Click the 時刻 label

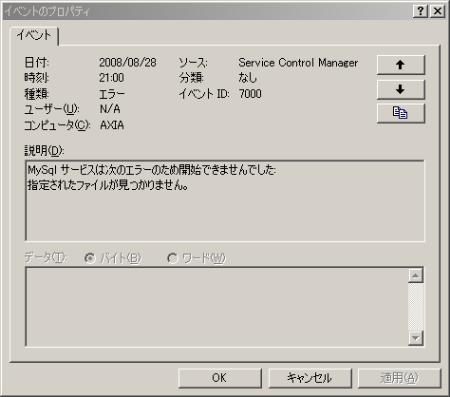point(37,78)
